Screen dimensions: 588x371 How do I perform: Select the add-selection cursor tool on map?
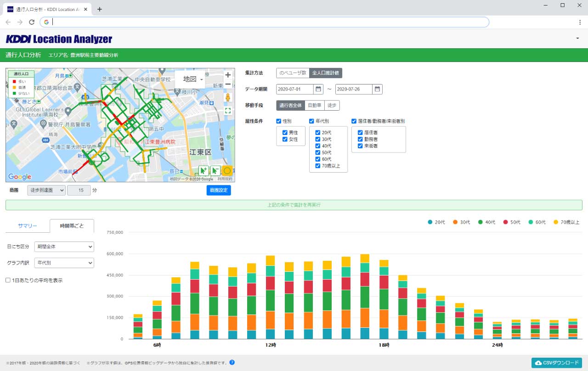(204, 171)
